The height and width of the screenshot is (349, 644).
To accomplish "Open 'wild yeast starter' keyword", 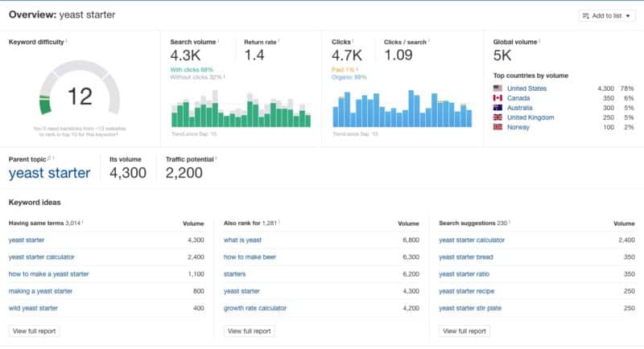I will click(33, 308).
